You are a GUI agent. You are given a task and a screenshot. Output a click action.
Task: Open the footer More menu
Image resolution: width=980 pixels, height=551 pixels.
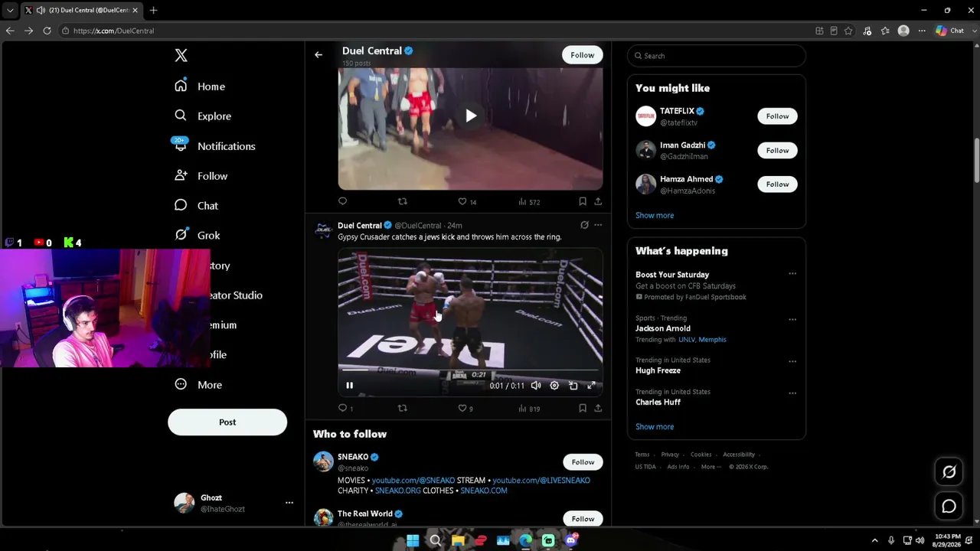click(x=710, y=467)
